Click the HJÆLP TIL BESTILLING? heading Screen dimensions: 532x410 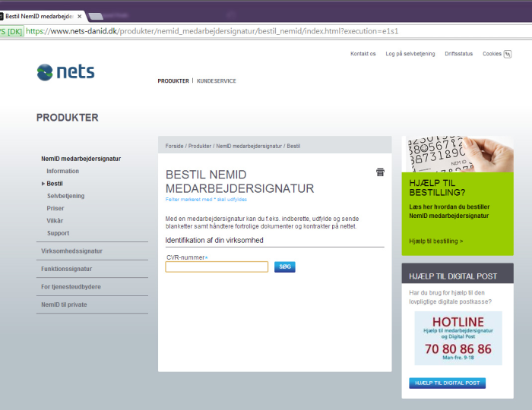(437, 188)
